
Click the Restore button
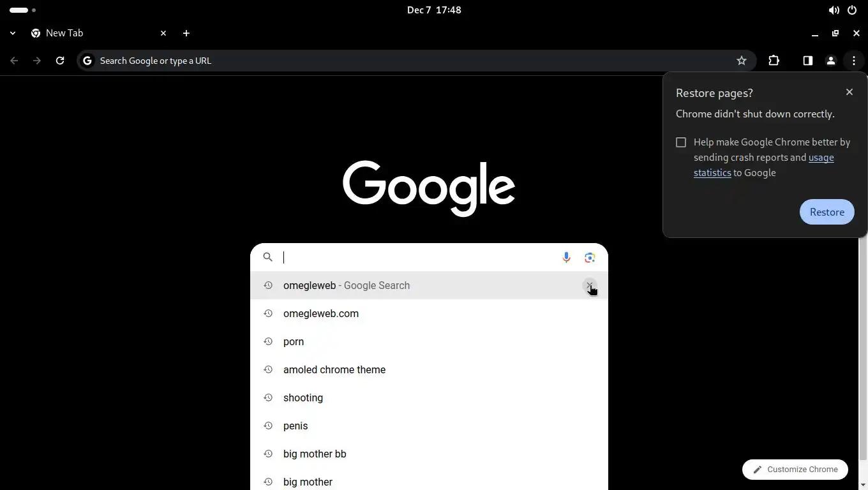pos(827,212)
